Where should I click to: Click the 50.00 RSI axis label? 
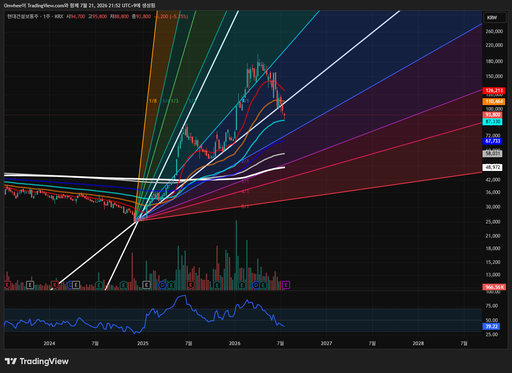(x=492, y=320)
